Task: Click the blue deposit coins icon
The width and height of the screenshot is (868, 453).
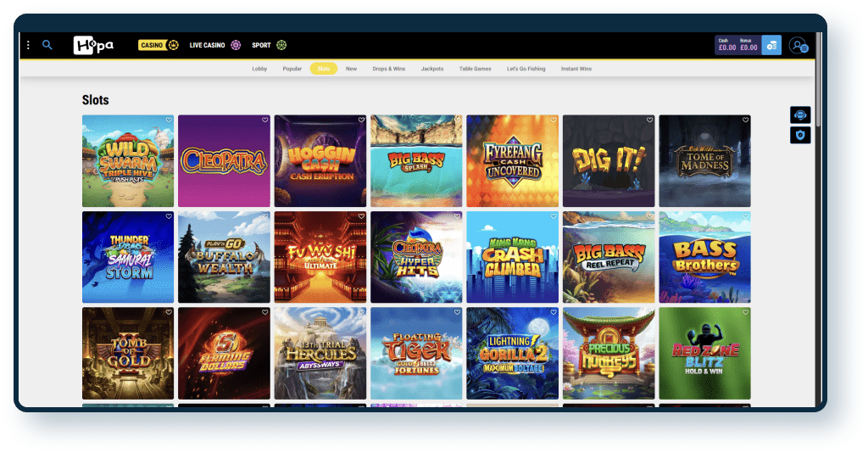Action: [x=771, y=45]
